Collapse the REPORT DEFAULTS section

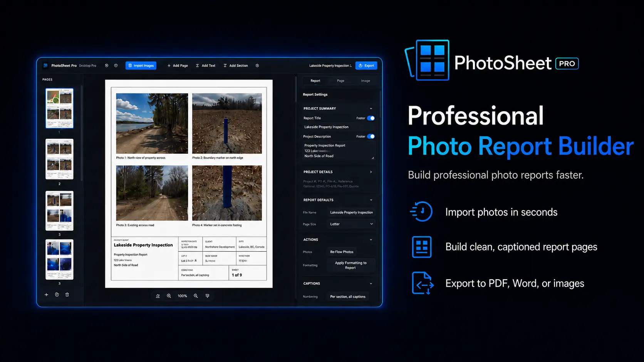click(x=371, y=200)
